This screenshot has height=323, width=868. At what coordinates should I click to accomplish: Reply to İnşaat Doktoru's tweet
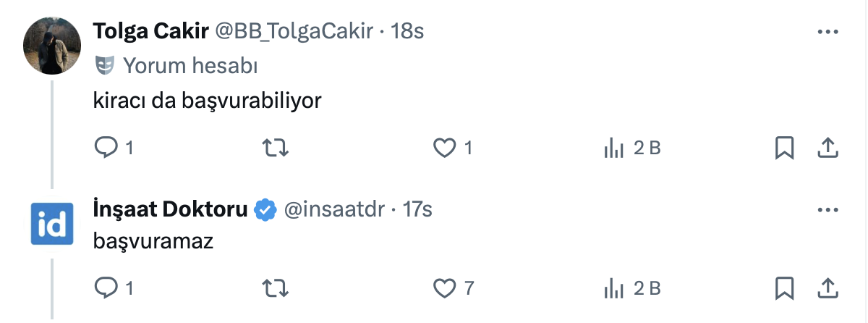click(106, 288)
